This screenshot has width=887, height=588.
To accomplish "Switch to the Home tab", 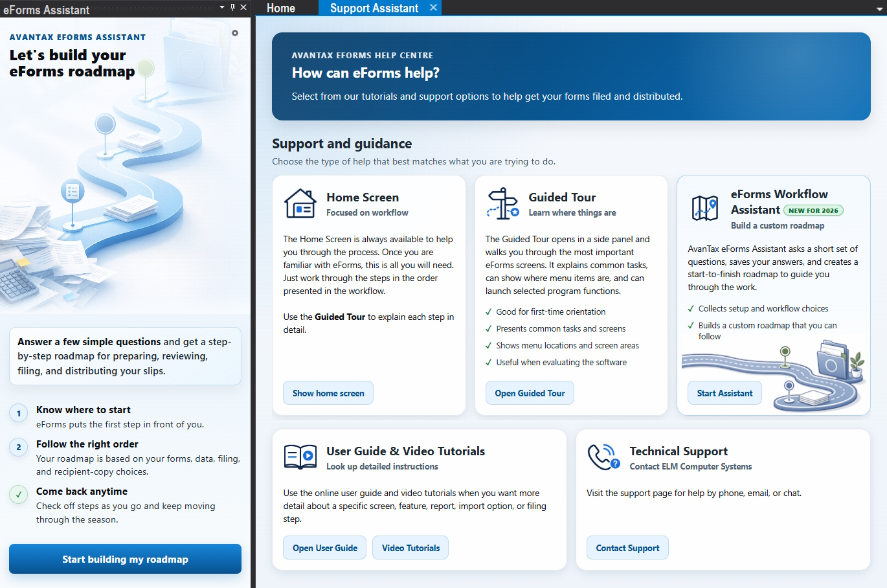I will tap(281, 8).
